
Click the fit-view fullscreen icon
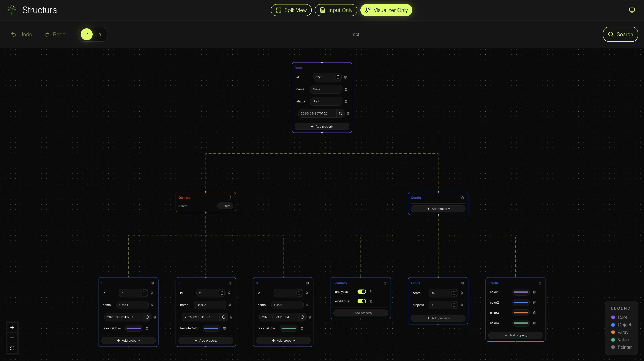12,348
